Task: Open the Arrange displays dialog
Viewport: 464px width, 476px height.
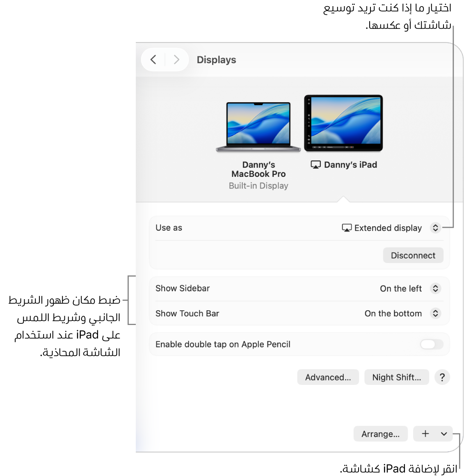Action: pos(380,433)
